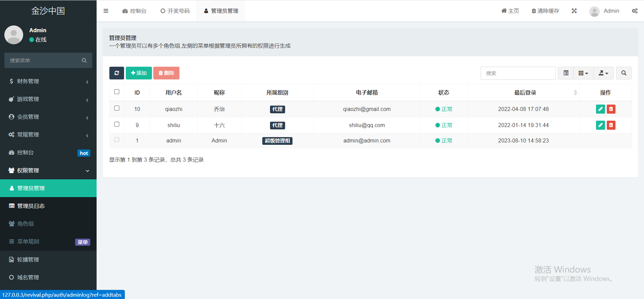The width and height of the screenshot is (644, 299).
Task: Collapse 权限管理 menu
Action: coord(48,170)
